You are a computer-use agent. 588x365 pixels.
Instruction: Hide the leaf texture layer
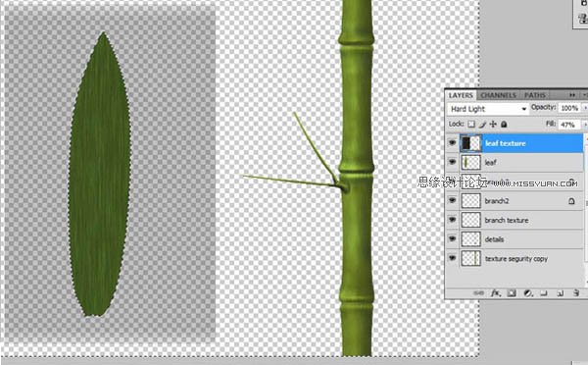point(452,142)
